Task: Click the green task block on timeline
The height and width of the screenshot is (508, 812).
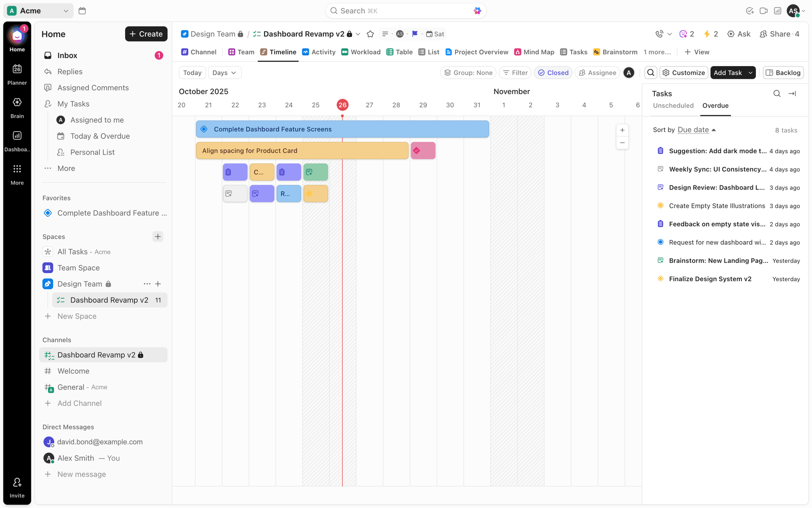Action: click(315, 172)
